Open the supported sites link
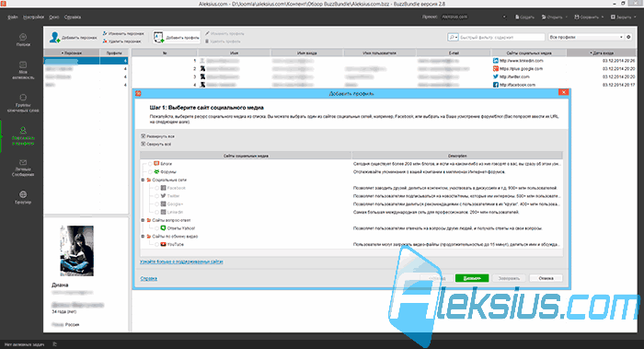 (x=181, y=262)
